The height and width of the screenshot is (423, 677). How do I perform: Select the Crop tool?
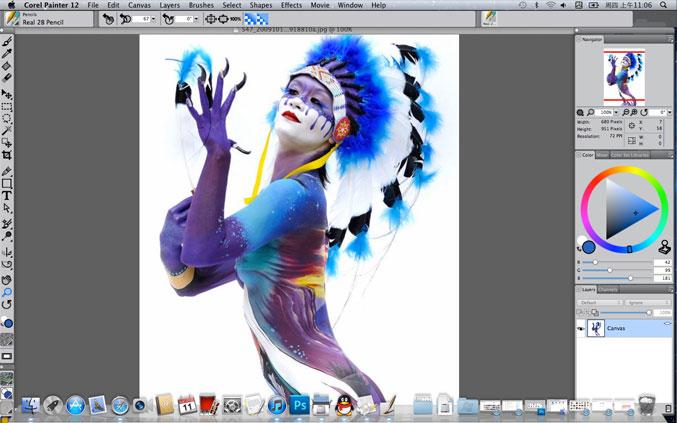[x=7, y=155]
